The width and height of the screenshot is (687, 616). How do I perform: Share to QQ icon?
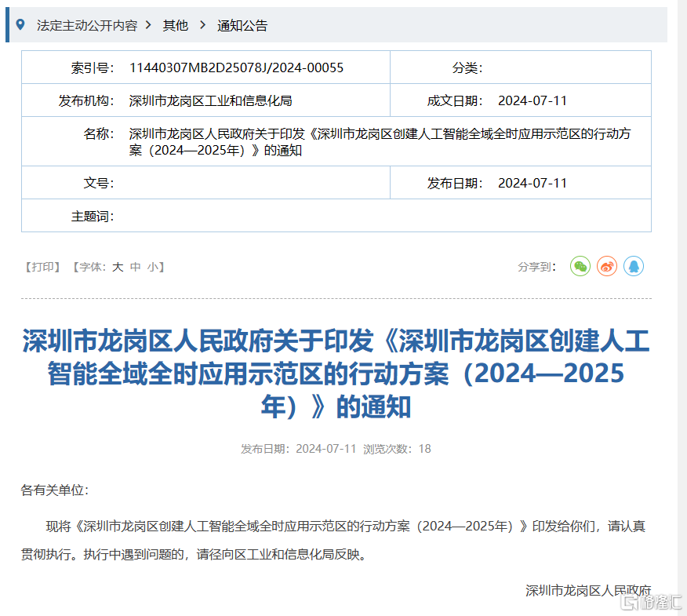click(634, 266)
